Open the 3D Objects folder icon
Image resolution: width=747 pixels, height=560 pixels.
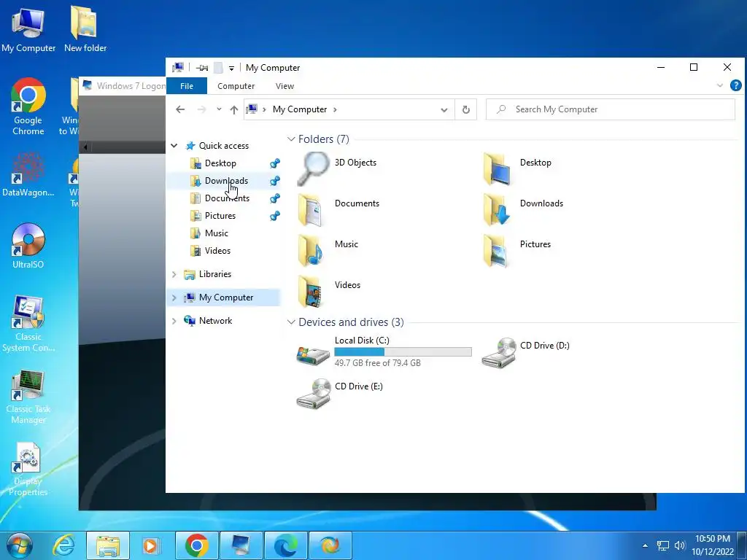click(x=313, y=168)
